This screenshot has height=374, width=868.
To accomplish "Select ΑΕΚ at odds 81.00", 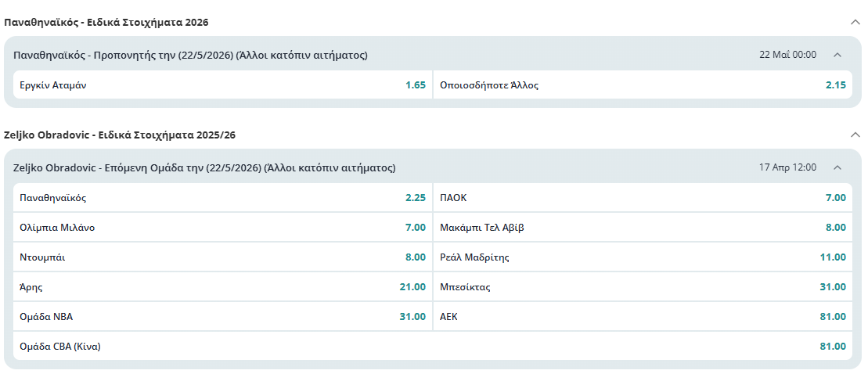I will tap(643, 317).
